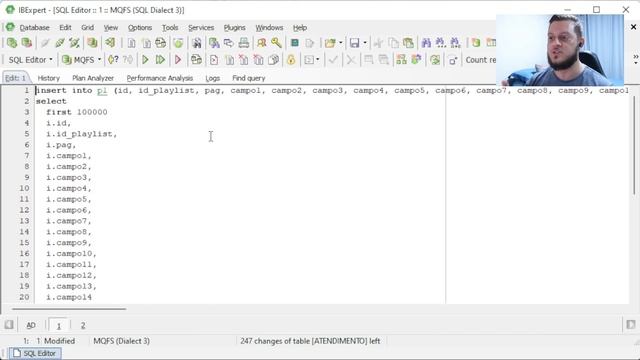
Task: Click the Query Builder diagram icon
Action: point(402,60)
